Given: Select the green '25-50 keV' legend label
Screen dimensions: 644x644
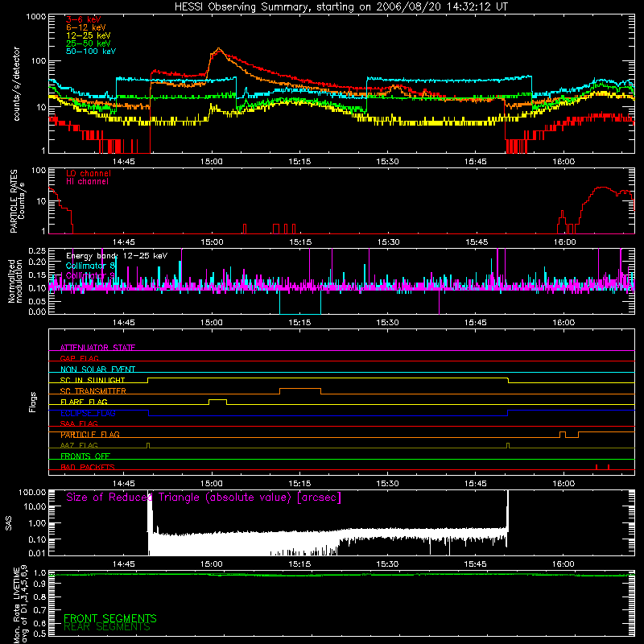Looking at the screenshot, I should [x=89, y=43].
